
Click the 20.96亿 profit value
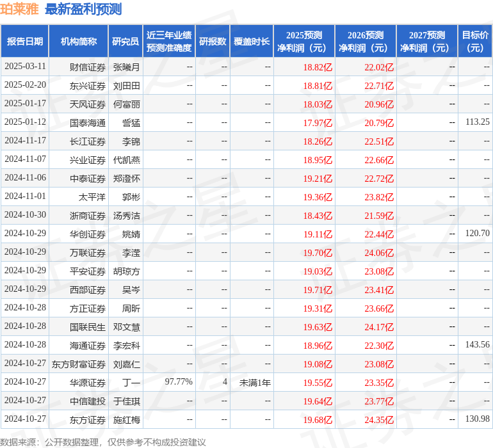click(379, 104)
